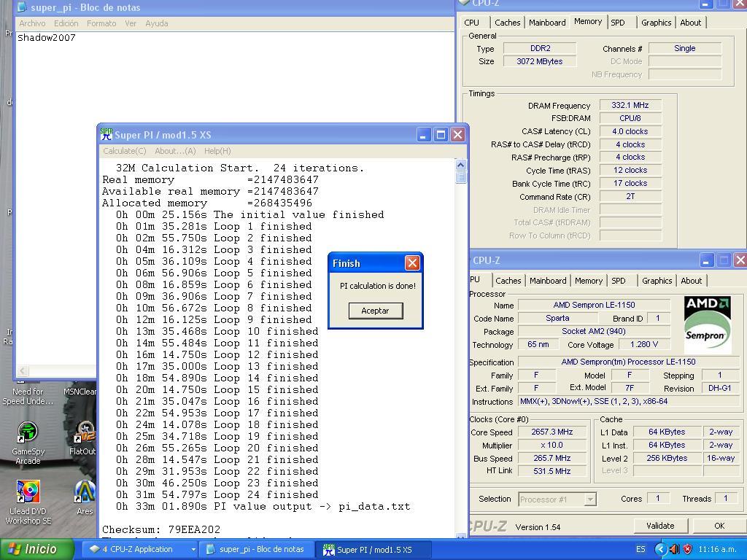This screenshot has width=747, height=560.
Task: Open About...(A) menu in Super PI
Action: (175, 151)
